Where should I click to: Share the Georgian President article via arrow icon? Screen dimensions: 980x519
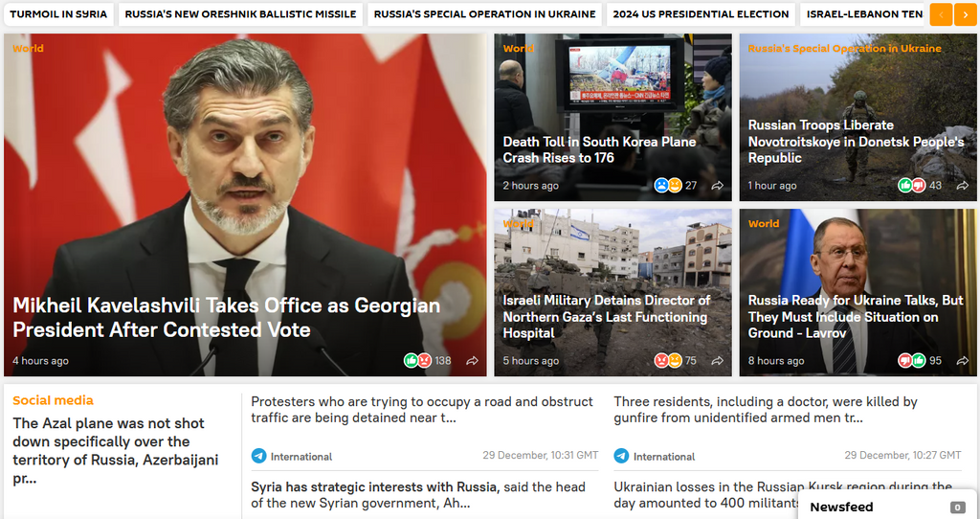click(x=473, y=361)
